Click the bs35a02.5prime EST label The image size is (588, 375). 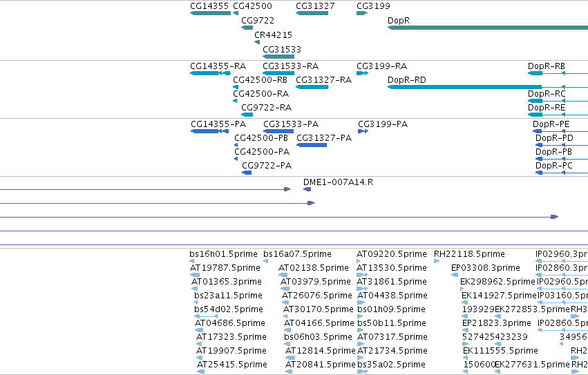coord(391,365)
